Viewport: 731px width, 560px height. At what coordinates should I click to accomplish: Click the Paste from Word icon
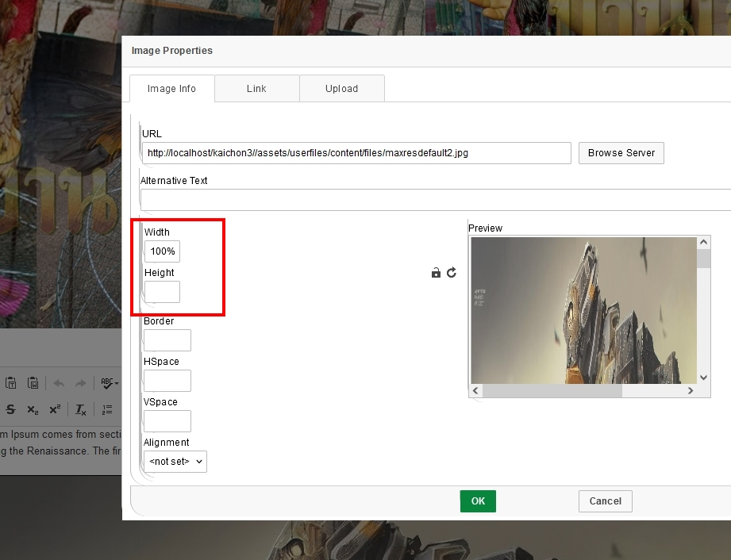[33, 383]
